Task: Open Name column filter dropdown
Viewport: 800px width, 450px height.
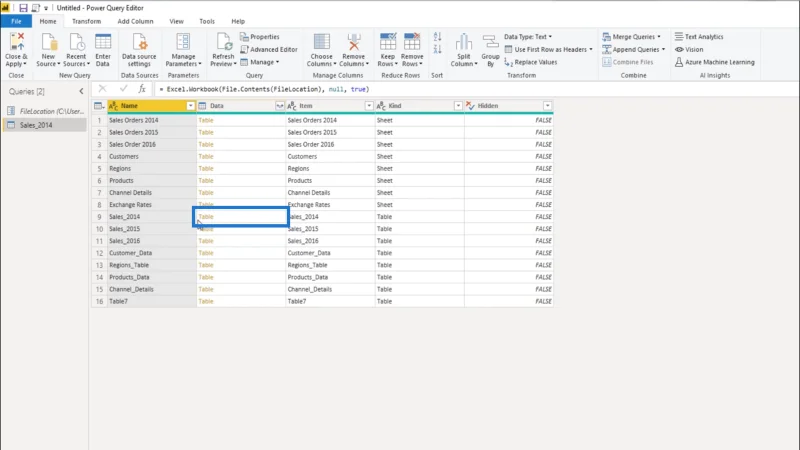Action: click(190, 106)
